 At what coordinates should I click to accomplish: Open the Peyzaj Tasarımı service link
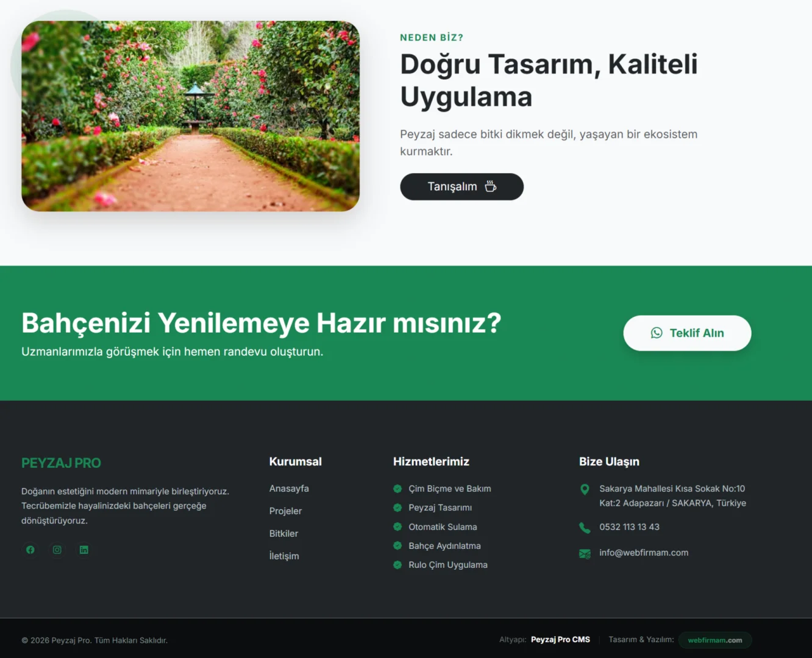click(x=440, y=508)
